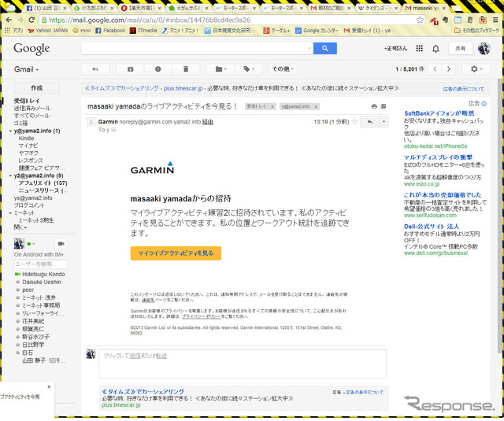504x421 pixels.
Task: Click the browser back arrow
Action: tap(9, 20)
